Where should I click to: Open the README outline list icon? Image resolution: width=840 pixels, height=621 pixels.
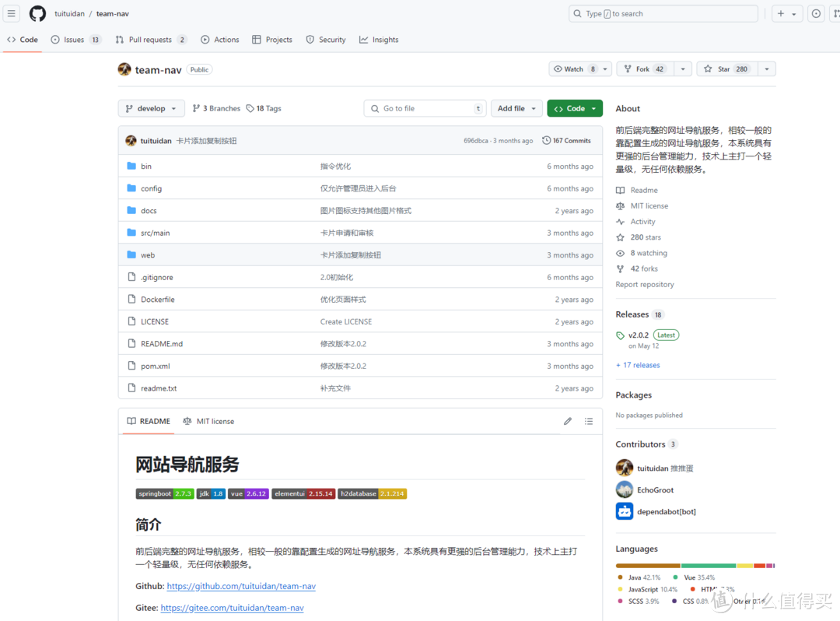[589, 421]
